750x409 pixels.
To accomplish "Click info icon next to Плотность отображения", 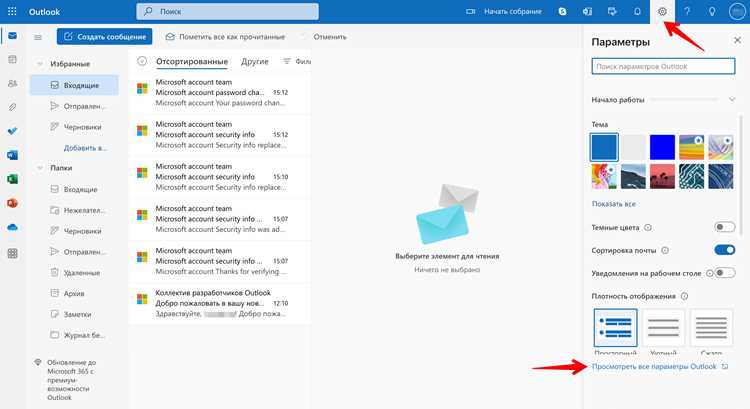I will coord(684,296).
